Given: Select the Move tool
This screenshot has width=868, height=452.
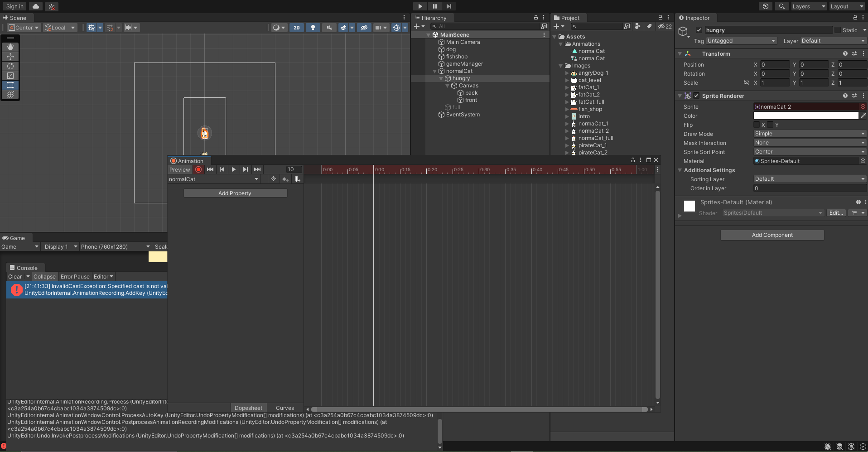Looking at the screenshot, I should pyautogui.click(x=10, y=57).
